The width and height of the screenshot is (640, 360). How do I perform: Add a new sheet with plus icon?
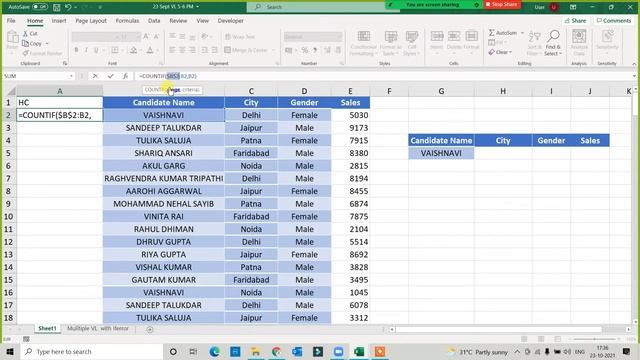[x=150, y=329]
